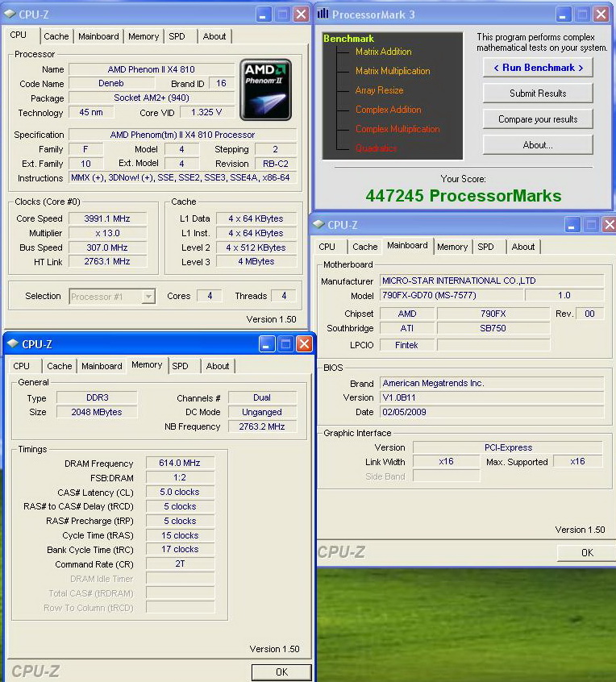616x682 pixels.
Task: Click the Graphic Interface Version PCI-Express field
Action: [508, 447]
